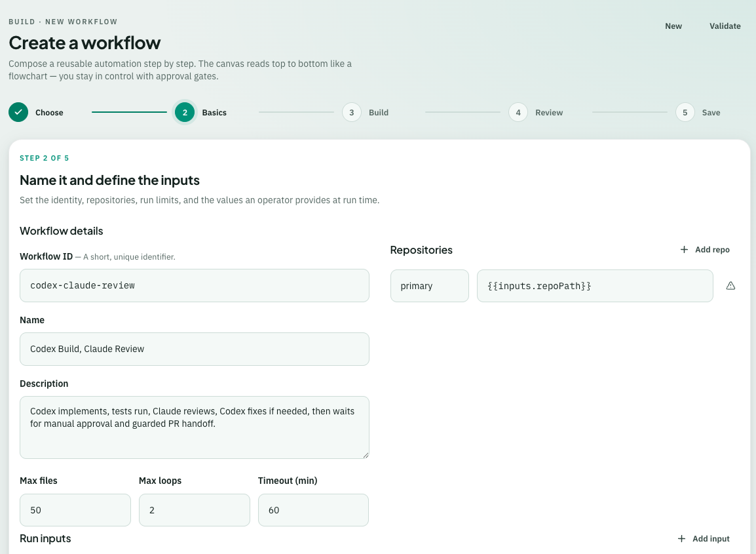Click the BUILD · NEW WORKFLOW breadcrumb
This screenshot has height=554, width=756.
tap(63, 22)
